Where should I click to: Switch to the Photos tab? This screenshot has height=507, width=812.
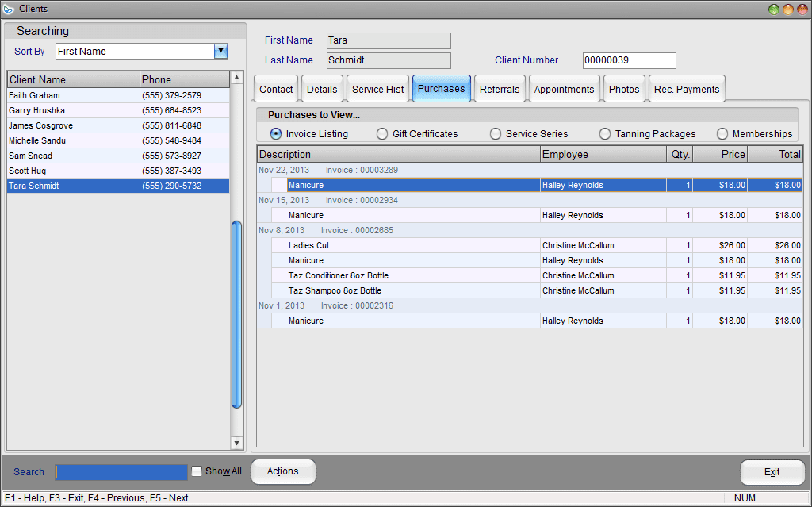tap(624, 89)
